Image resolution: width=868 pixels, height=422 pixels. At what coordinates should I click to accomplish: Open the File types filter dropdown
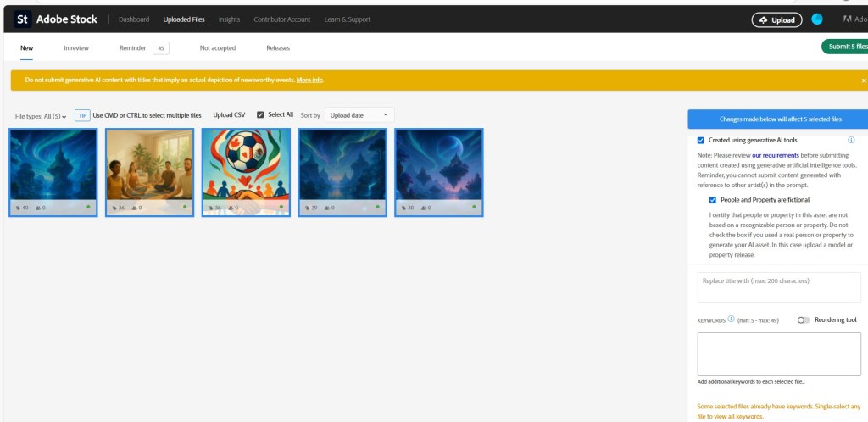[x=41, y=116]
